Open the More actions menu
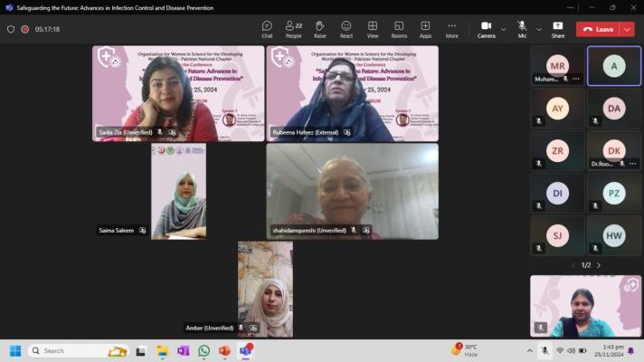The image size is (644, 362). pos(451,29)
